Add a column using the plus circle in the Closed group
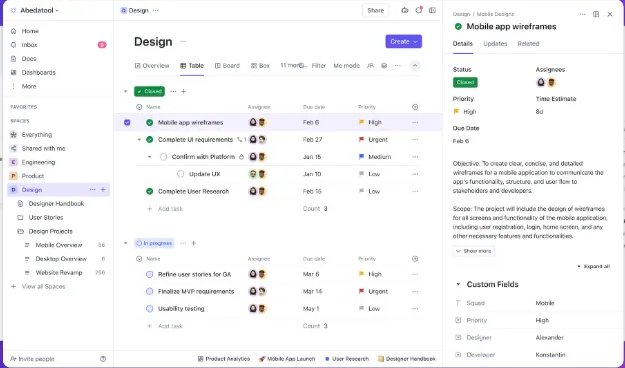The height and width of the screenshot is (368, 625). click(415, 107)
